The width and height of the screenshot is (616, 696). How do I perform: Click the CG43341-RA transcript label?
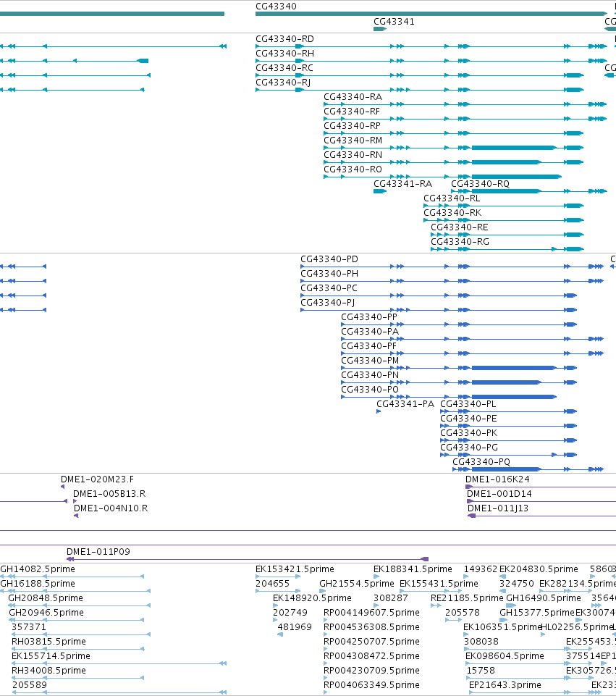(x=402, y=184)
